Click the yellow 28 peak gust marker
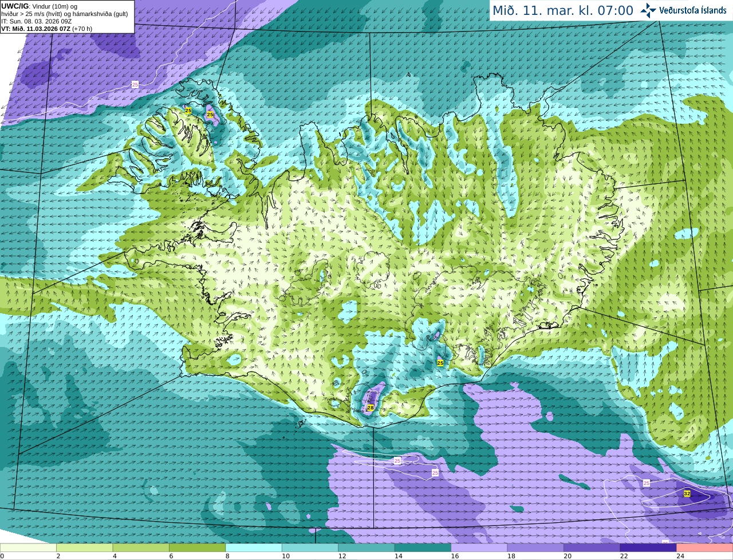This screenshot has height=560, width=733. click(x=371, y=408)
